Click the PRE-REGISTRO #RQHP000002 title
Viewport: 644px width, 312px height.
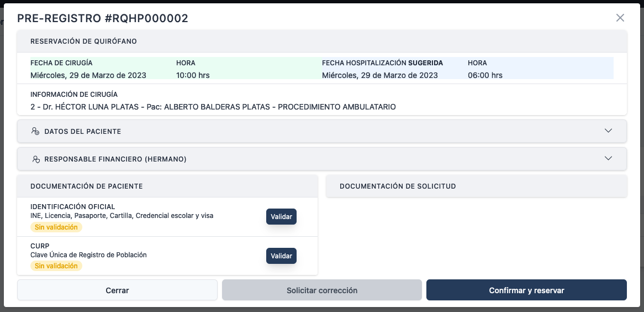tap(103, 18)
